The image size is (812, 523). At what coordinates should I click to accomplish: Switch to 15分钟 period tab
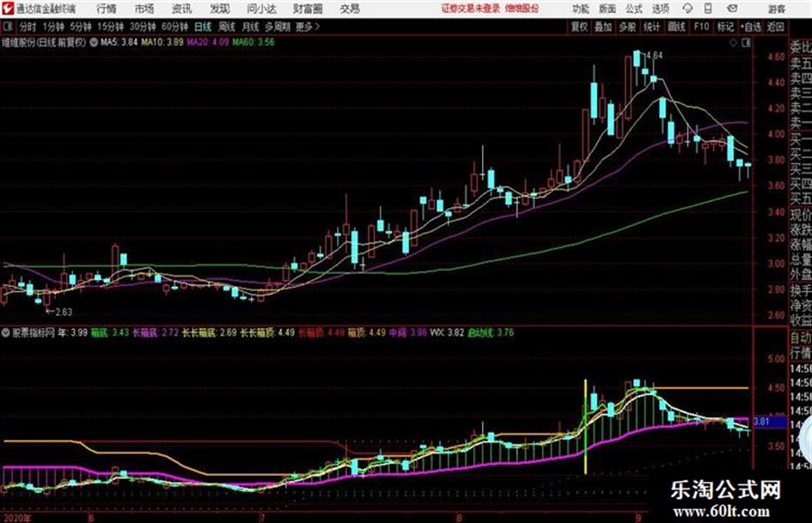pos(110,27)
